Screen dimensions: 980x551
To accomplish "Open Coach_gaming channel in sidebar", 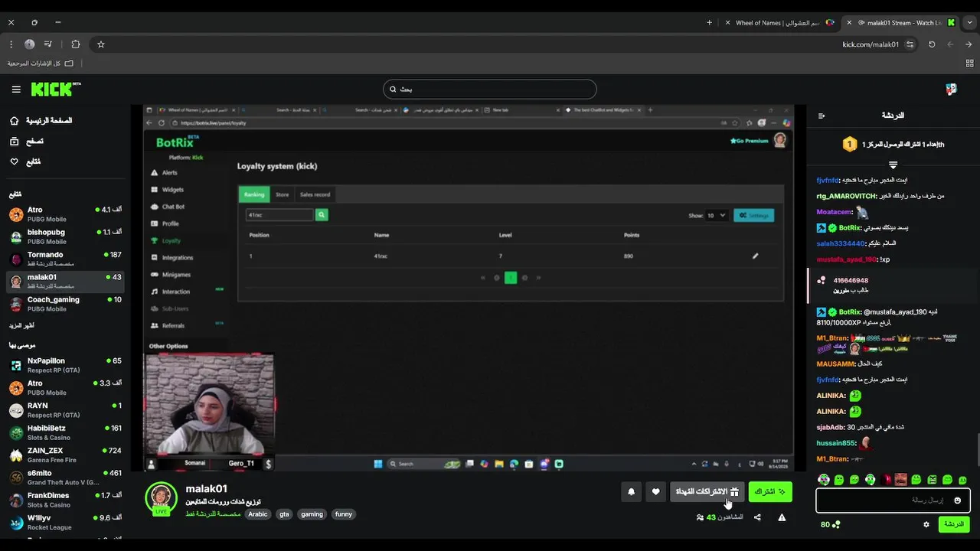I will coord(65,304).
